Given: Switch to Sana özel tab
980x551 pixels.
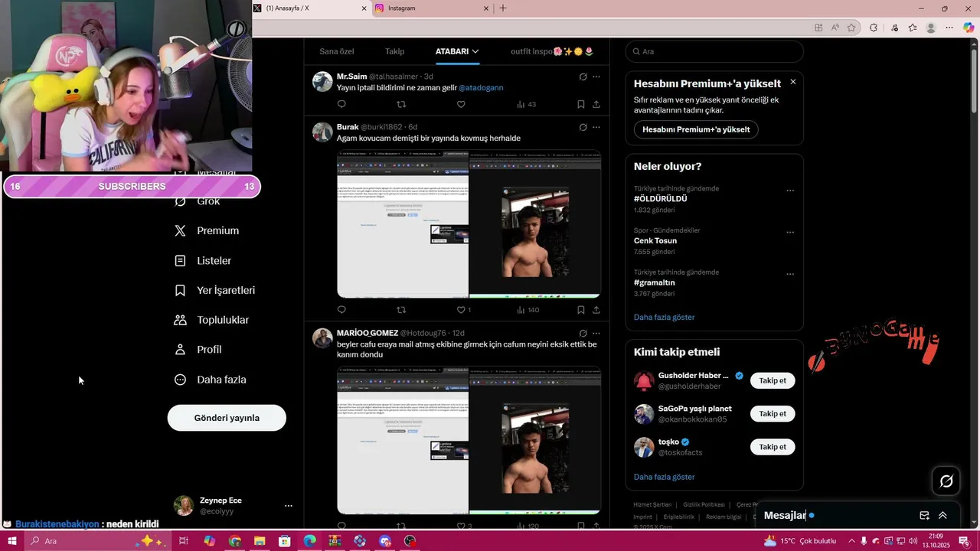Looking at the screenshot, I should [x=337, y=51].
